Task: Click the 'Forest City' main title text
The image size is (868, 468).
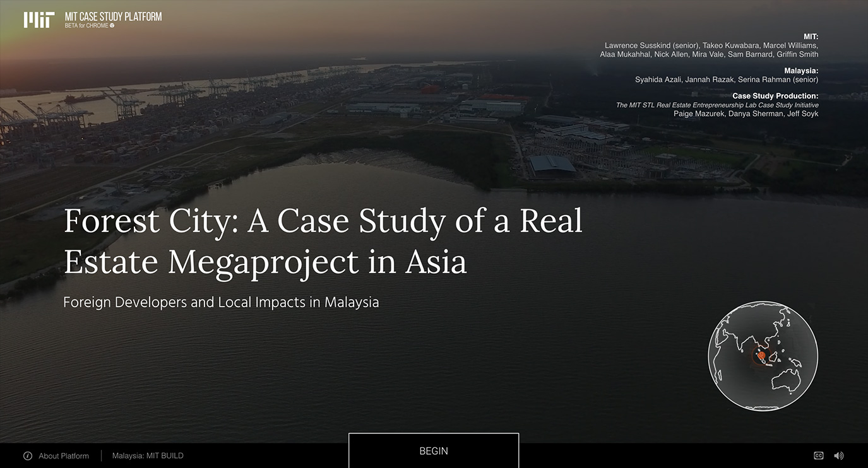Action: [323, 241]
